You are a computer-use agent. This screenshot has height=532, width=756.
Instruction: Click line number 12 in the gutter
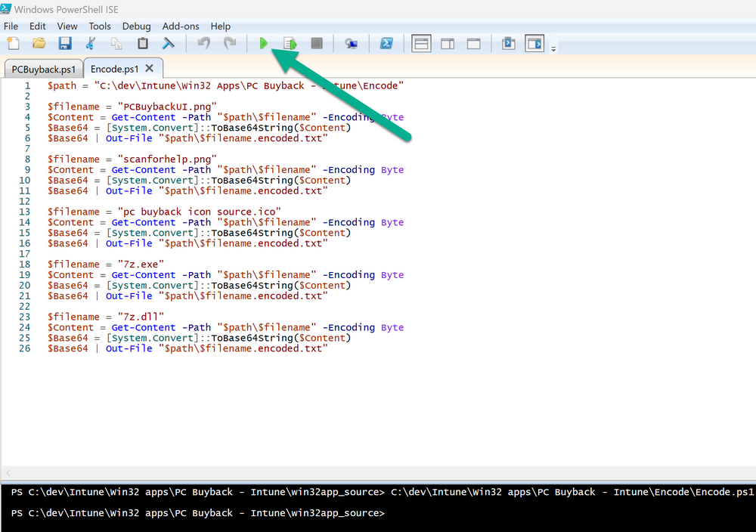[x=25, y=201]
